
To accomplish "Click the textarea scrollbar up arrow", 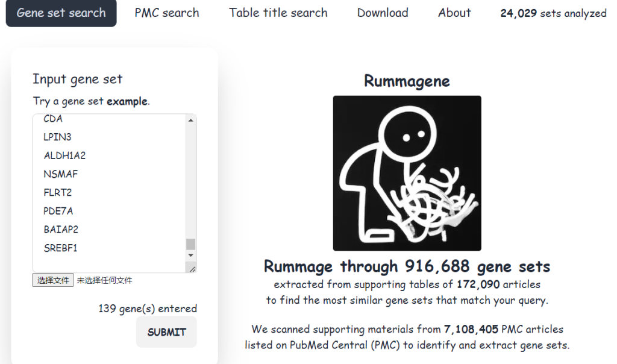I will 191,121.
